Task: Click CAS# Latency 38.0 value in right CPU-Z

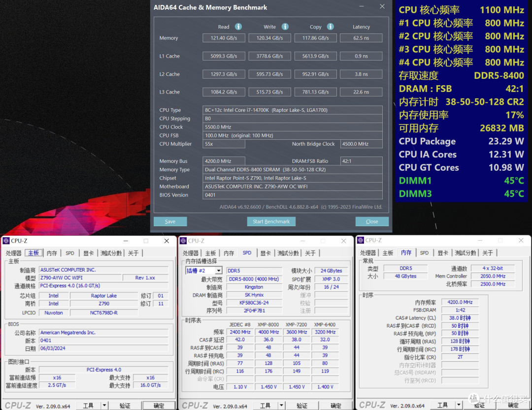Action: click(460, 318)
